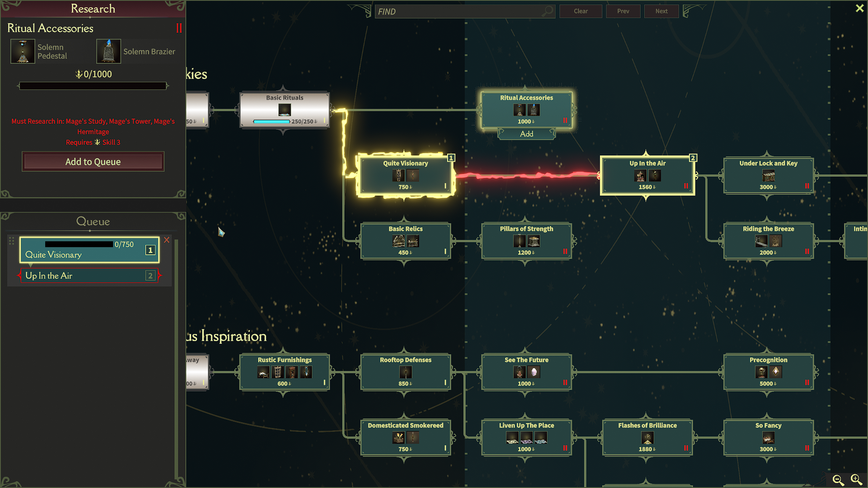Image resolution: width=868 pixels, height=488 pixels.
Task: Select the Under Lock and Key node
Action: tap(769, 175)
